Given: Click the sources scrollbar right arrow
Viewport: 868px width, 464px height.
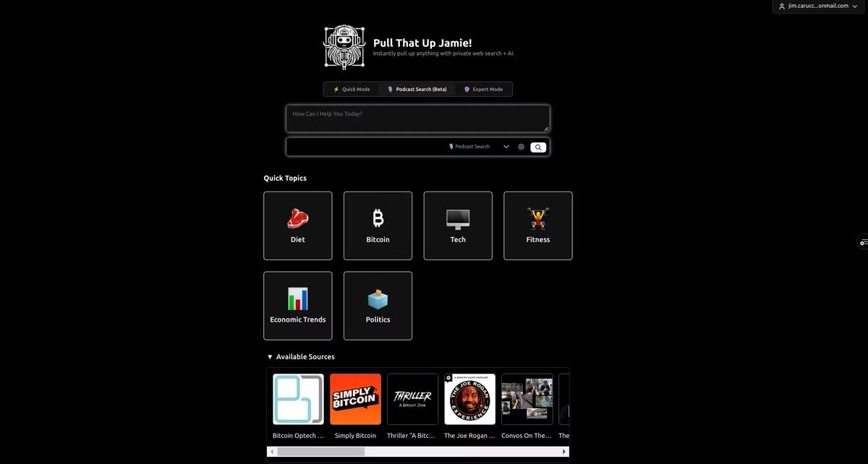Looking at the screenshot, I should 565,452.
